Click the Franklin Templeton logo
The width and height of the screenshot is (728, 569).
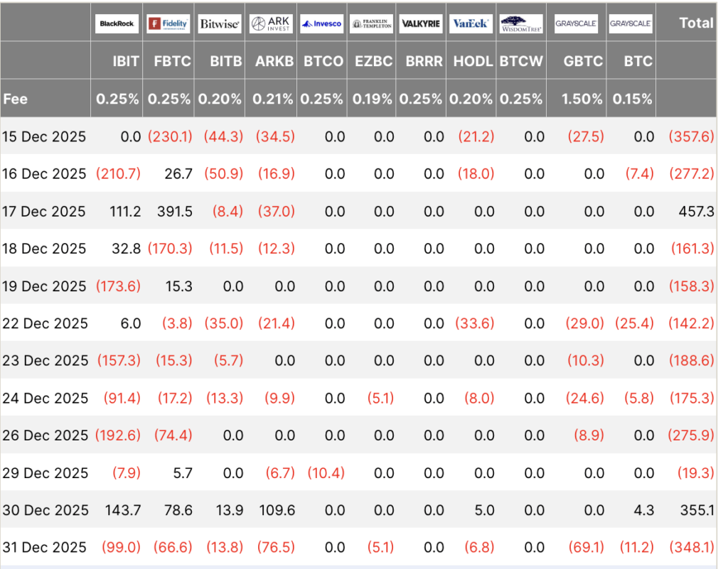pos(372,23)
